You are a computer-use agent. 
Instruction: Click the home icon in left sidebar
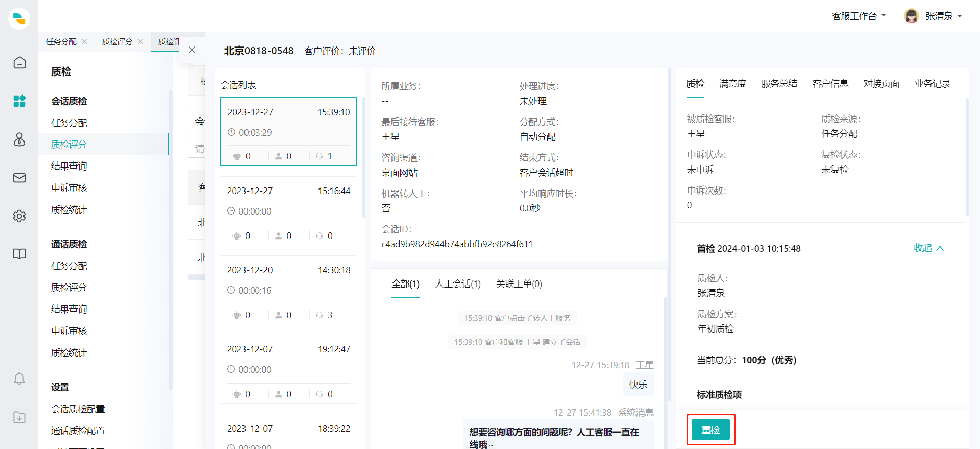[19, 63]
